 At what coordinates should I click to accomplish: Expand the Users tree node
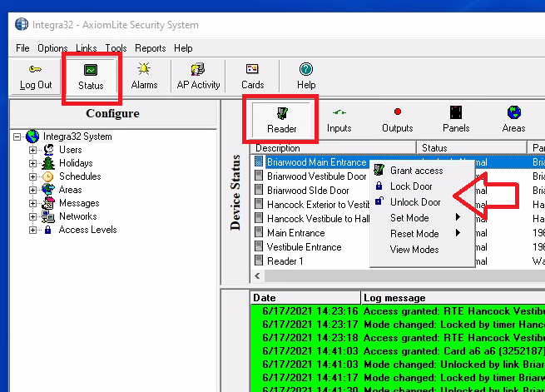coord(32,150)
